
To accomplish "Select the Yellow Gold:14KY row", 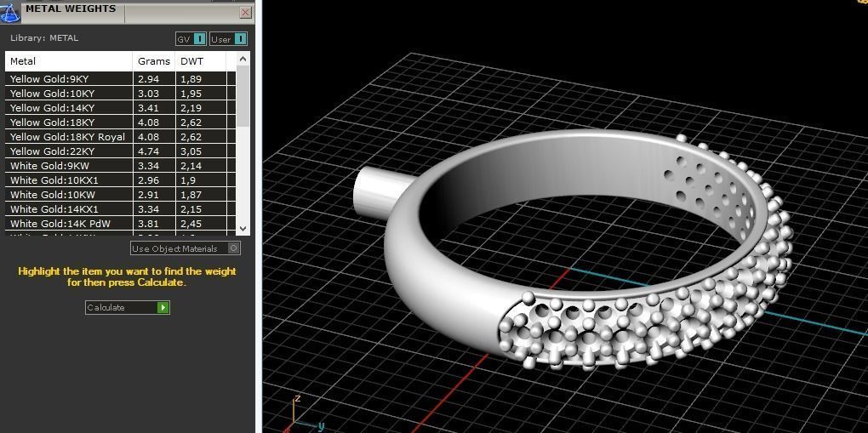I will coord(120,107).
